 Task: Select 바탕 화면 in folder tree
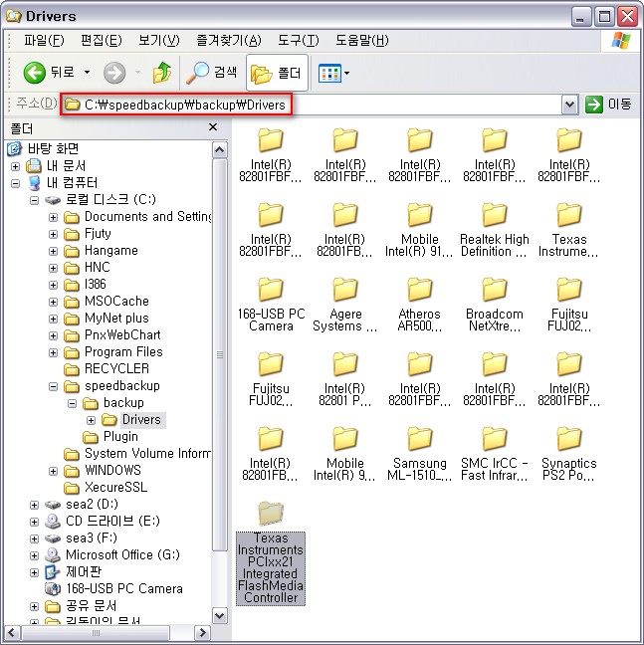[53, 148]
